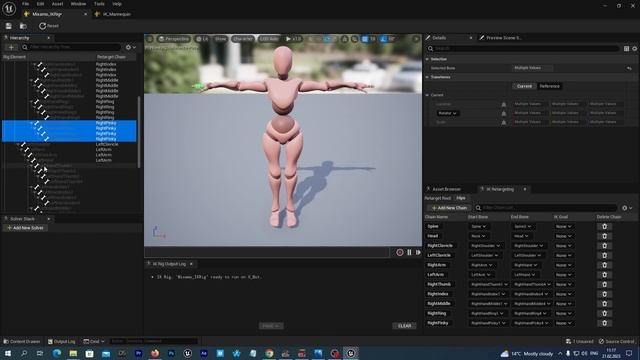Delete the Spine chain with trash icon
Screen dimensions: 640x360
pyautogui.click(x=604, y=227)
